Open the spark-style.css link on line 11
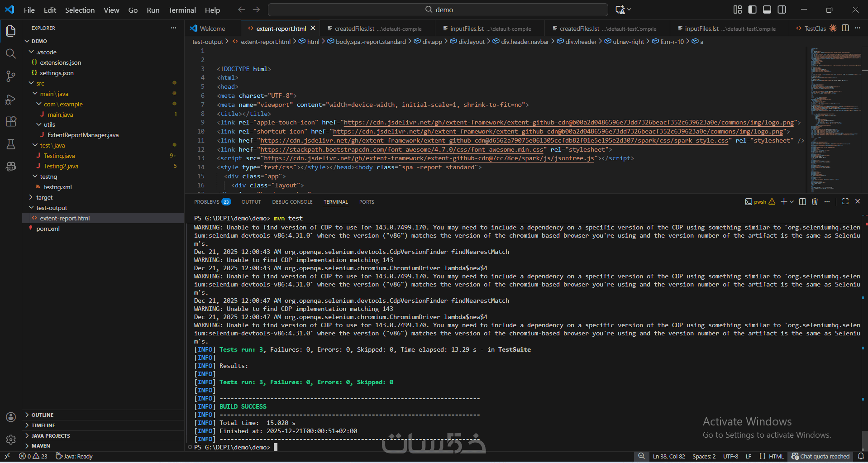 coord(494,140)
